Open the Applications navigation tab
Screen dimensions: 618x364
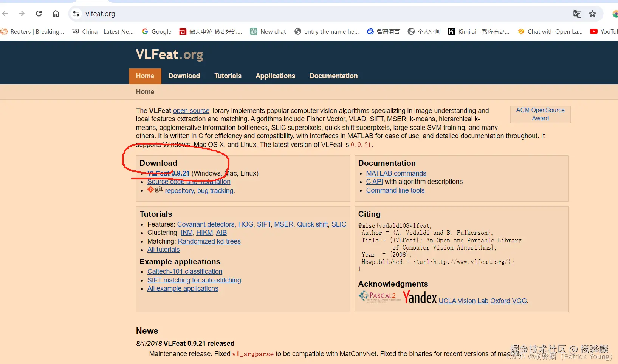[276, 76]
